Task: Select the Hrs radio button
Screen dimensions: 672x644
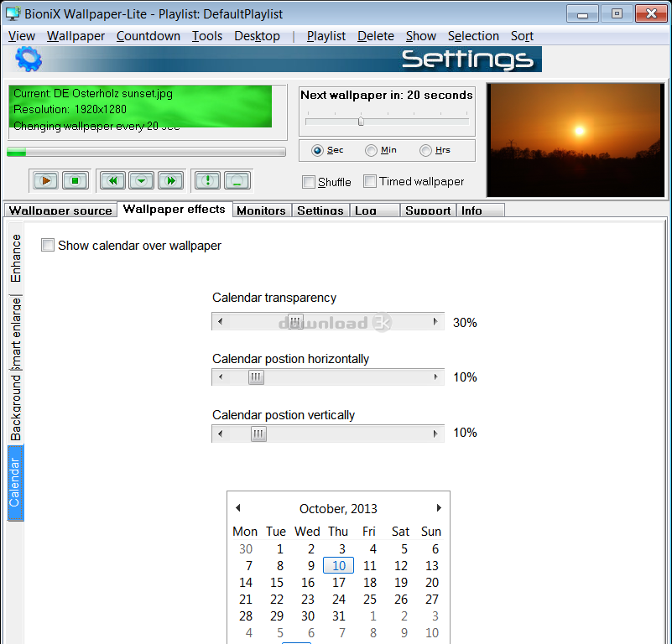Action: click(x=425, y=150)
